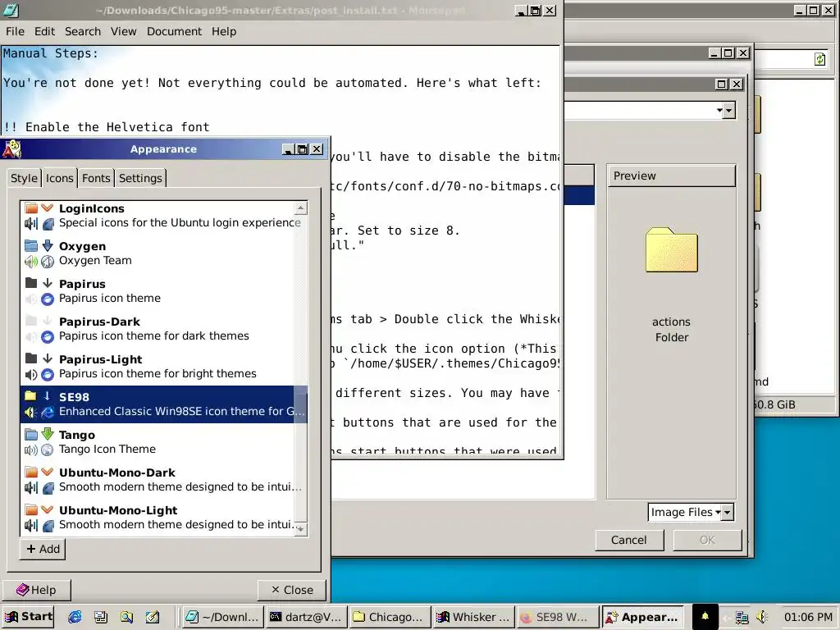Click the SE98 folder preview icon
Viewport: 840px width, 630px height.
click(x=30, y=396)
